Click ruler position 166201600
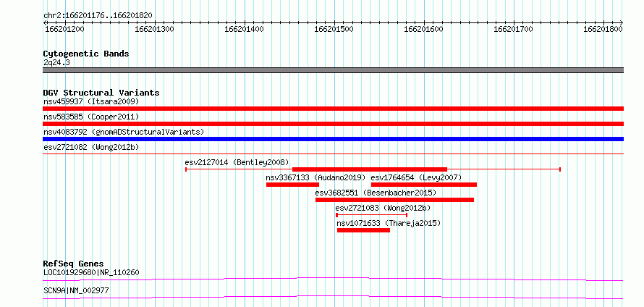 [x=423, y=29]
